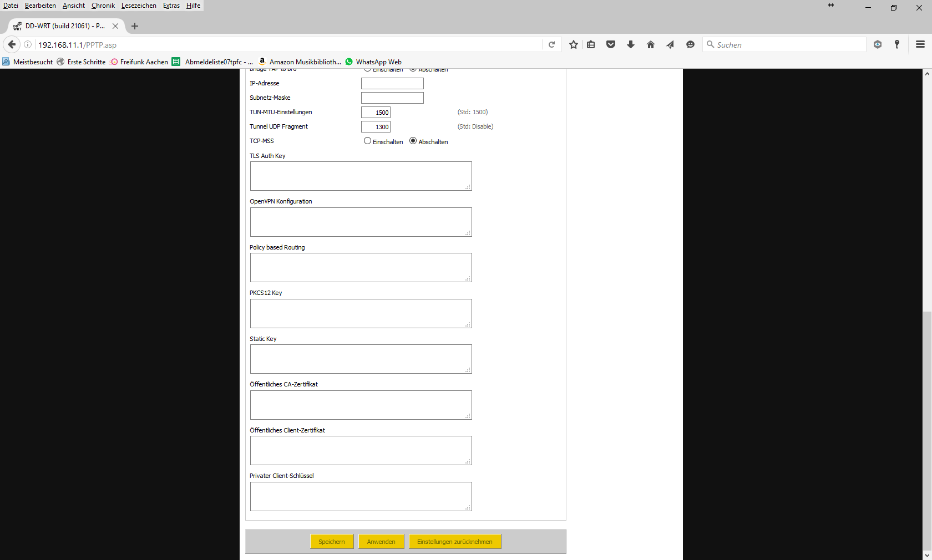Go to home page via house icon

[x=651, y=45]
